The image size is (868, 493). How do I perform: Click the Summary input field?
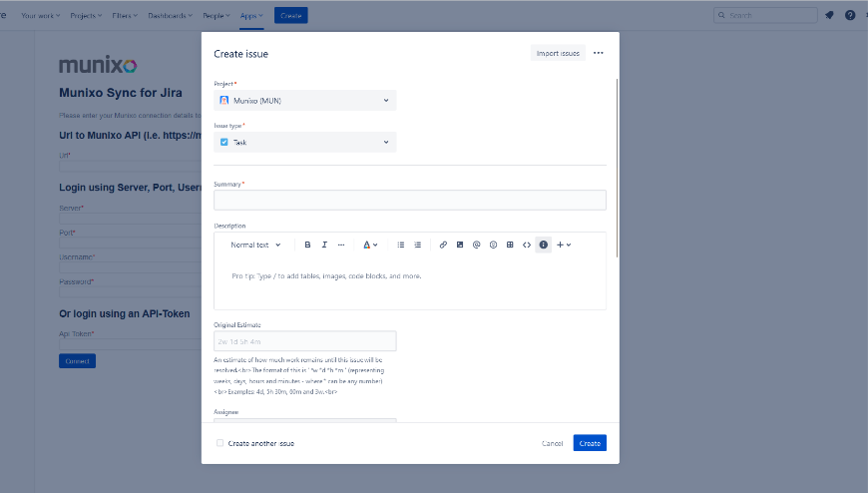410,200
